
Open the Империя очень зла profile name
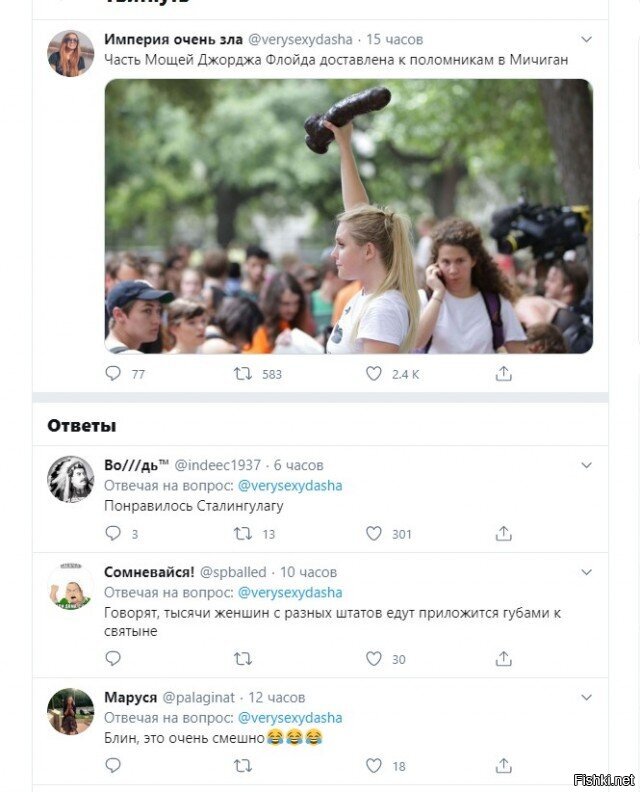click(x=173, y=39)
